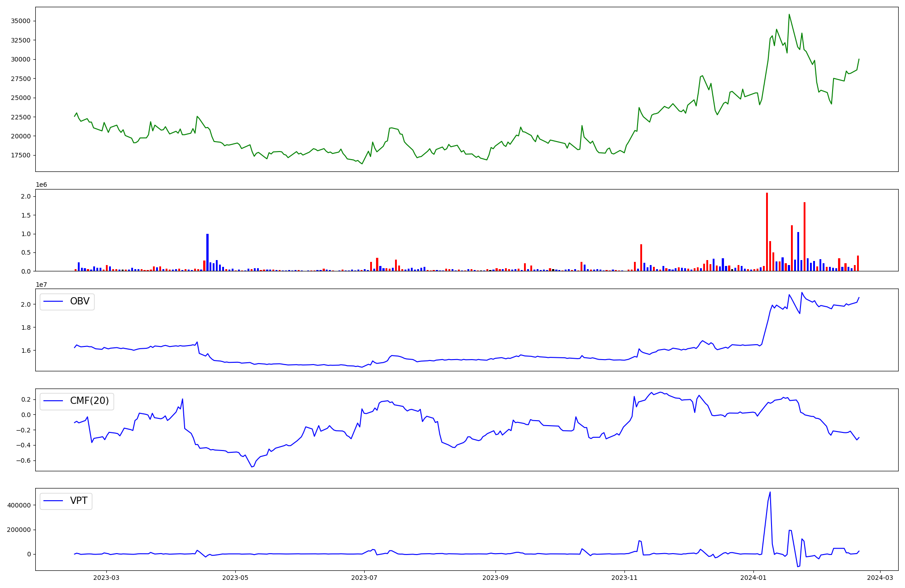Viewport: 905px width, 588px height.
Task: Click the tallest spike on VPT line
Action: tap(770, 493)
